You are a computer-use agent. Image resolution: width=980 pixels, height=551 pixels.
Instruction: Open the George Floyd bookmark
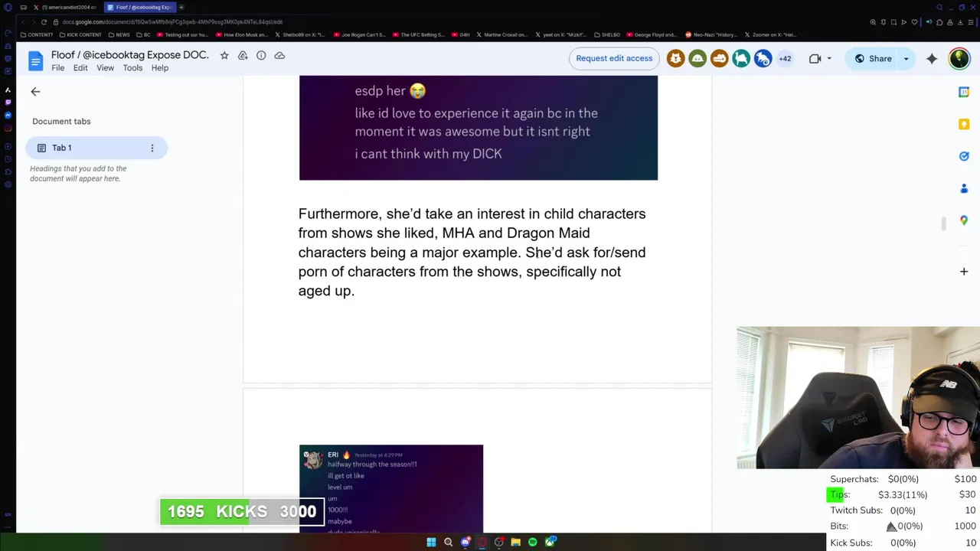point(652,34)
